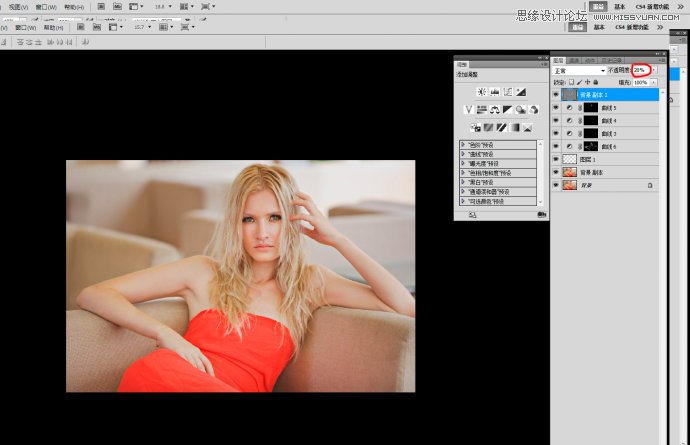The width and height of the screenshot is (690, 445).
Task: Add an Invert adjustment layer
Action: [x=475, y=128]
